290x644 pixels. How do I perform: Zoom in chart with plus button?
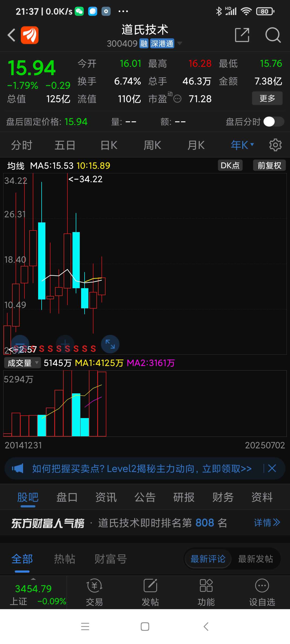[65, 344]
